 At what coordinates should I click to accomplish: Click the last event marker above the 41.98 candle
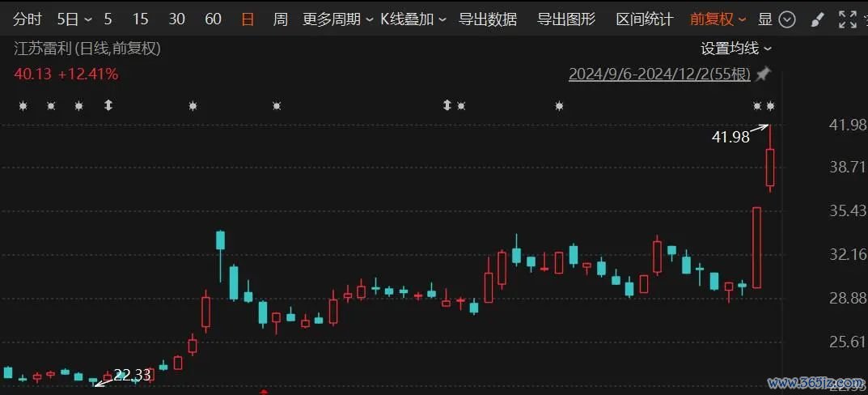770,105
